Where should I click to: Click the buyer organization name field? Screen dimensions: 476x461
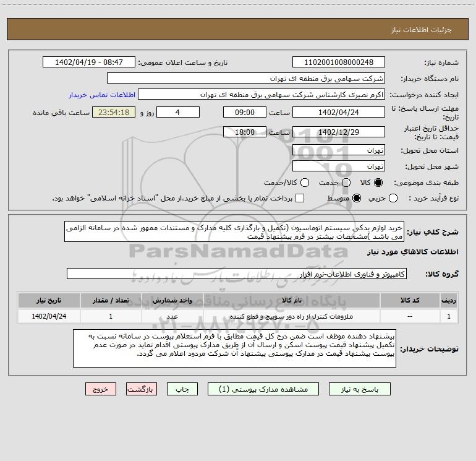pyautogui.click(x=246, y=78)
